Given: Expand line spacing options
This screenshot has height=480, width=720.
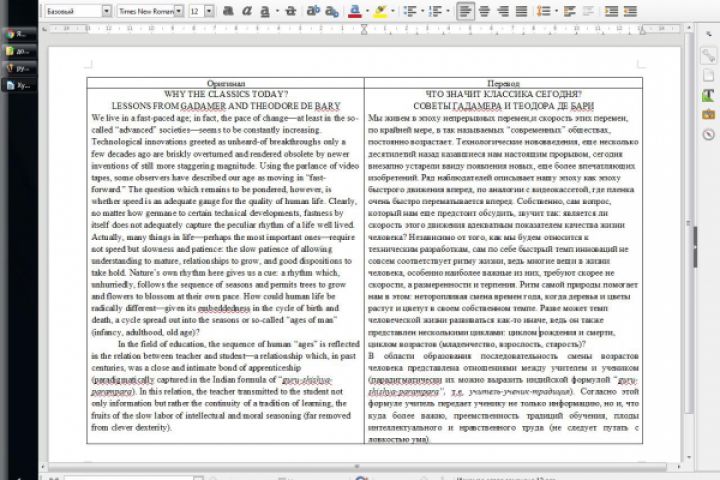Looking at the screenshot, I should point(556,11).
